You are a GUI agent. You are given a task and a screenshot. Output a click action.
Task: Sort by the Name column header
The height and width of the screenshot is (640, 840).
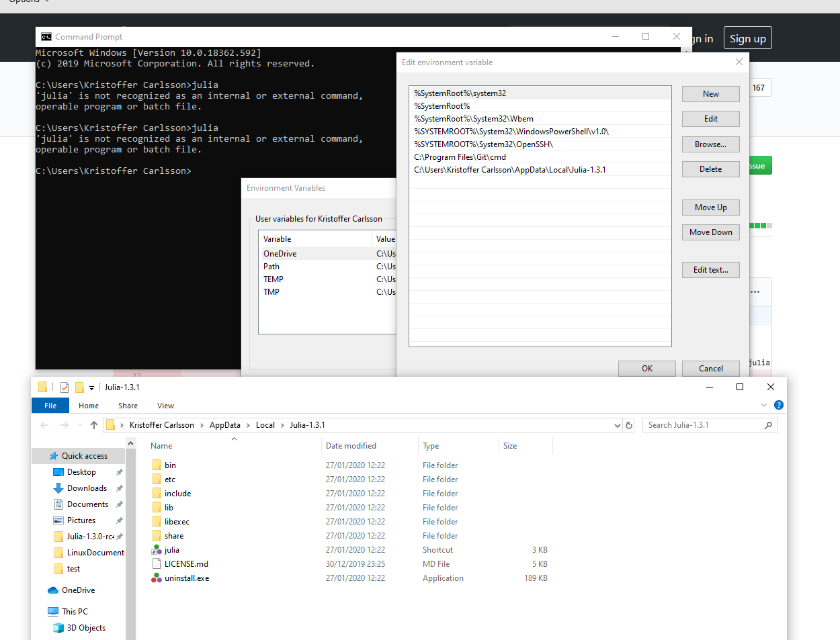pyautogui.click(x=161, y=446)
